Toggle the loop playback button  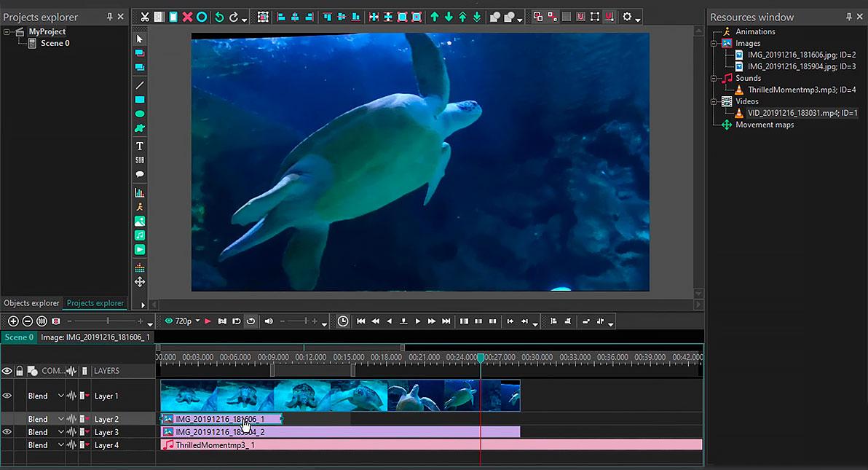click(x=250, y=321)
